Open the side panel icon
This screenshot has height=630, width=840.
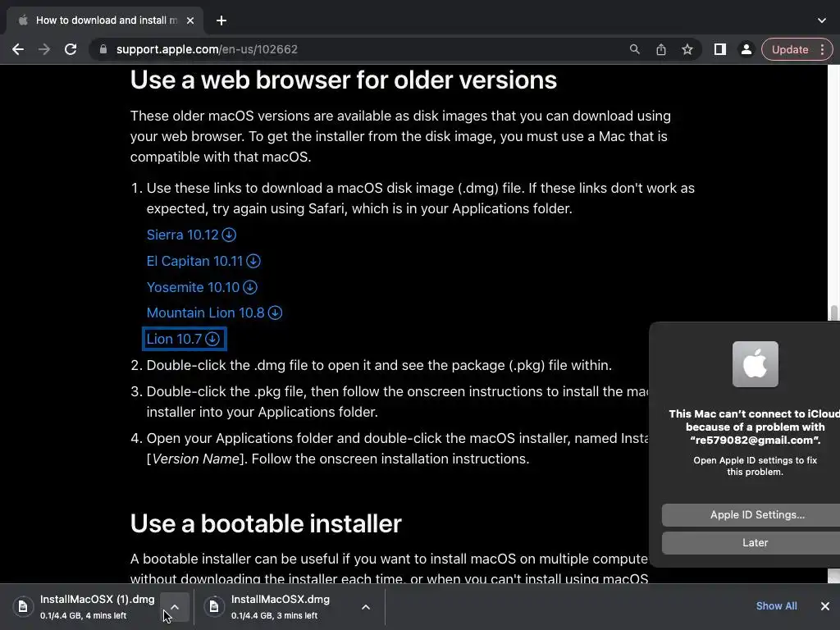click(720, 49)
